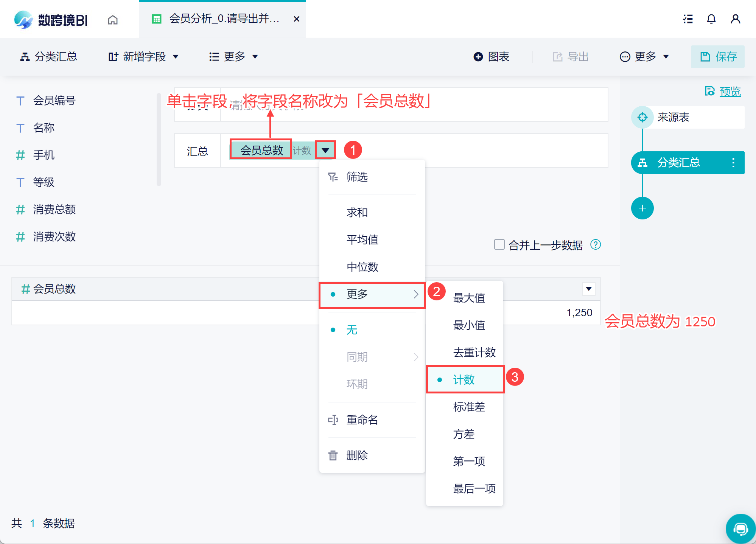Choose 筛选 from the field menu
Image resolution: width=756 pixels, height=544 pixels.
(x=372, y=177)
